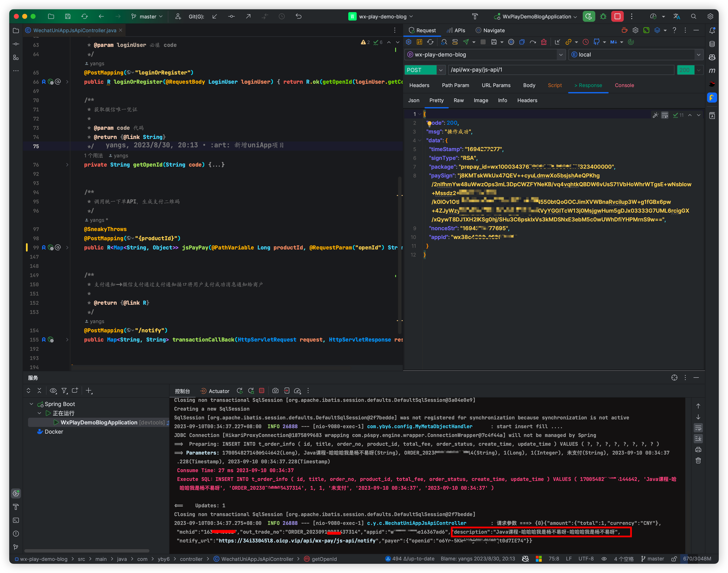This screenshot has width=728, height=573.
Task: Toggle the eye view options in Services
Action: click(53, 391)
